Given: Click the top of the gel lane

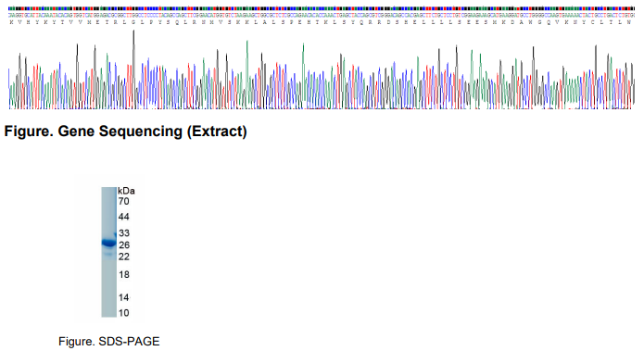Looking at the screenshot, I should [108, 191].
